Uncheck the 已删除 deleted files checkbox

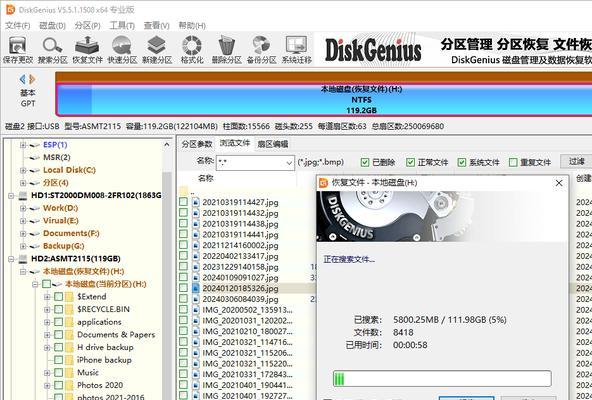click(x=365, y=162)
